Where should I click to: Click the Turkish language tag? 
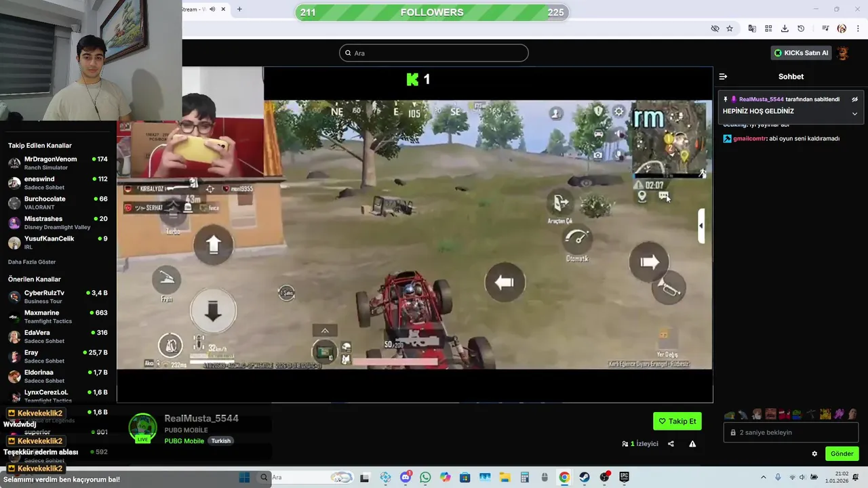pos(221,441)
